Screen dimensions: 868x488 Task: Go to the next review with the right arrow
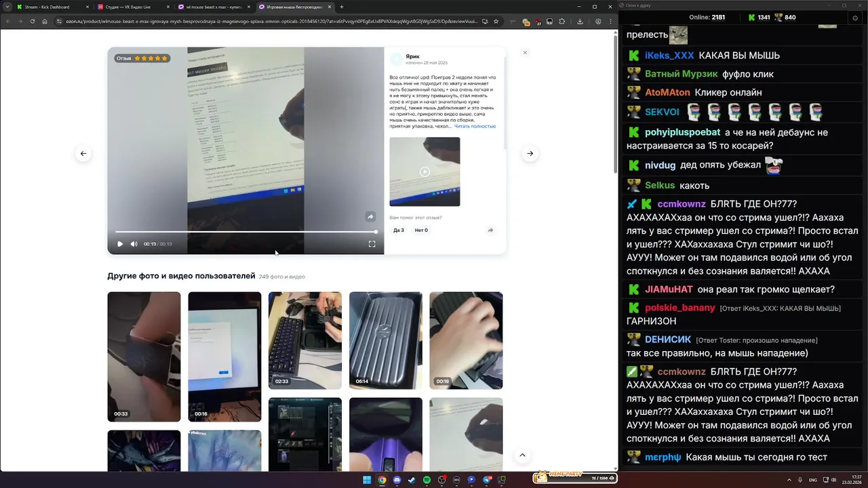coord(530,153)
